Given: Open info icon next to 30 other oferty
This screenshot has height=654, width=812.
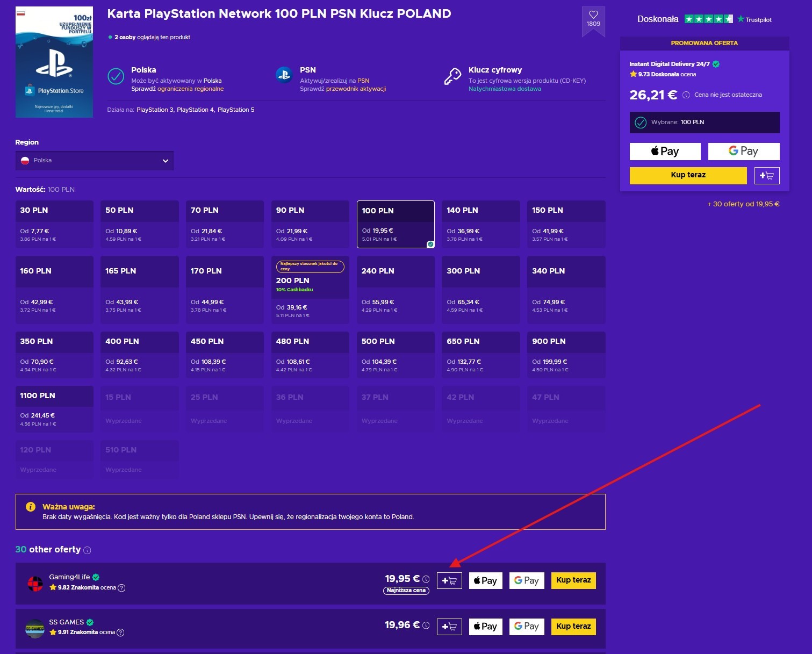Looking at the screenshot, I should click(87, 550).
